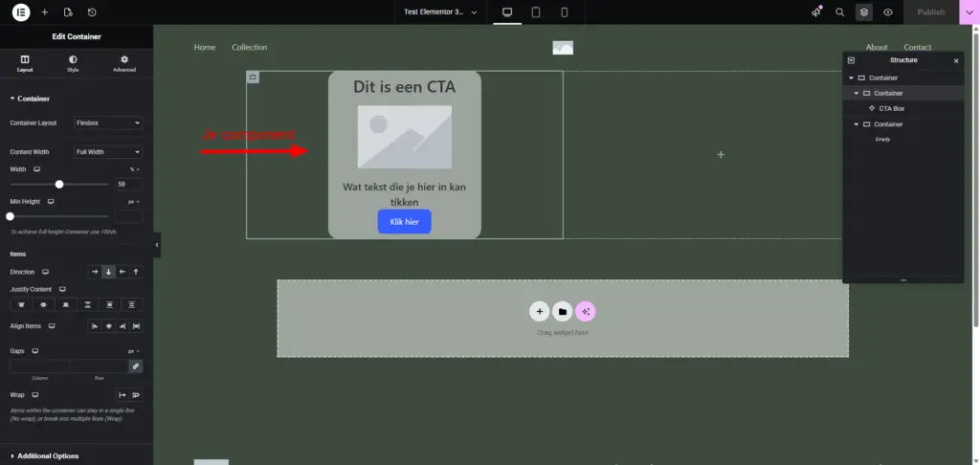Click the Column gap input field
The height and width of the screenshot is (465, 980).
[40, 366]
